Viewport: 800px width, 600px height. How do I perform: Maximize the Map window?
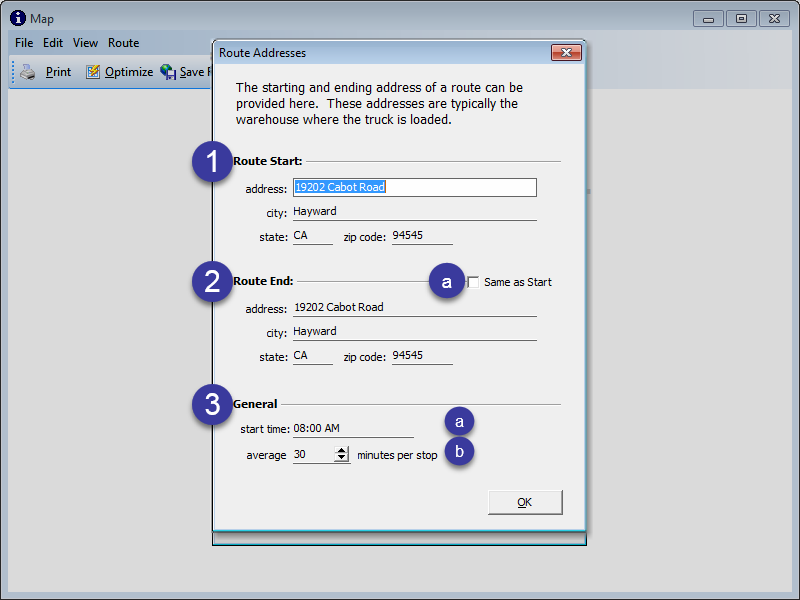click(x=741, y=19)
